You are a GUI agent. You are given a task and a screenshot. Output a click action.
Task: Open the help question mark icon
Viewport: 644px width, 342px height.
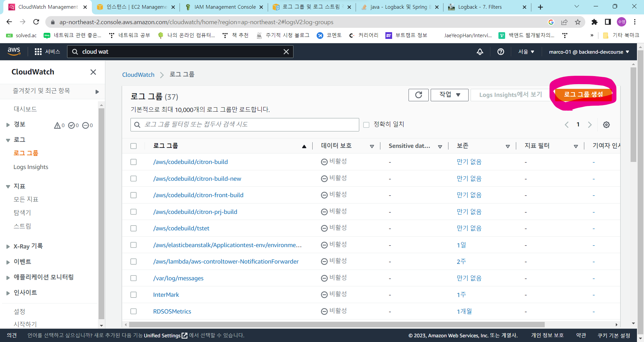point(501,52)
